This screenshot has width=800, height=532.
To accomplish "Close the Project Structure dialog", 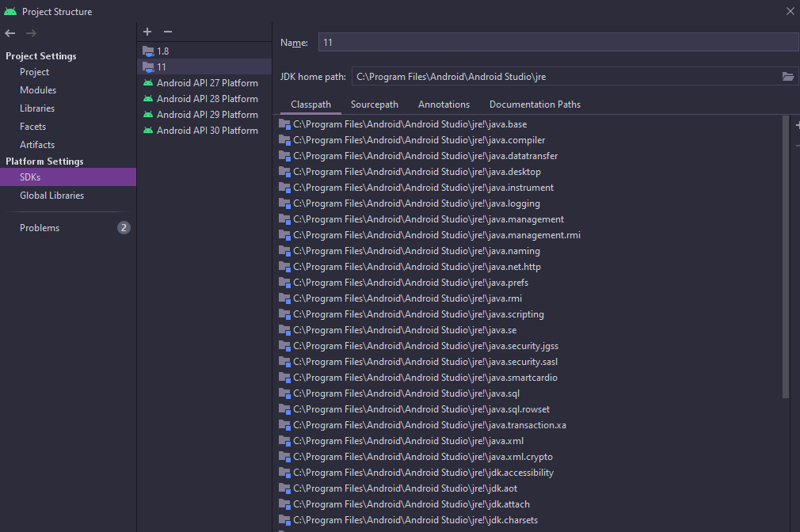I will 790,11.
